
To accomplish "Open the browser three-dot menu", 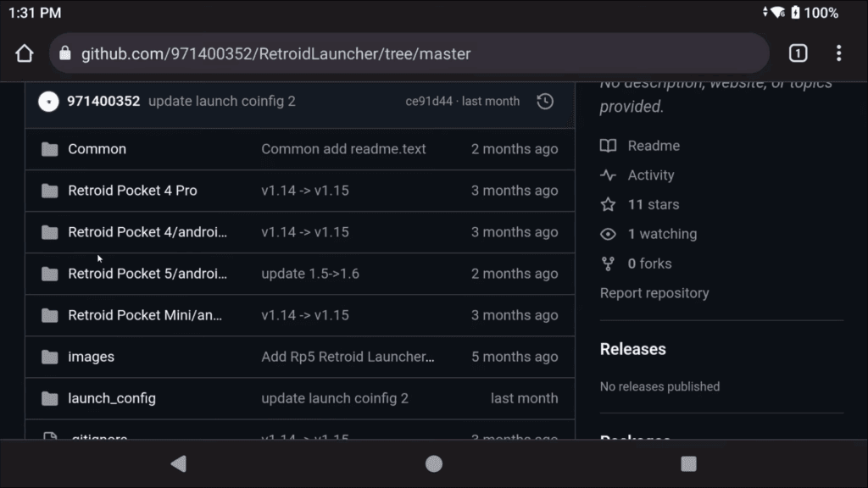I will (x=838, y=53).
